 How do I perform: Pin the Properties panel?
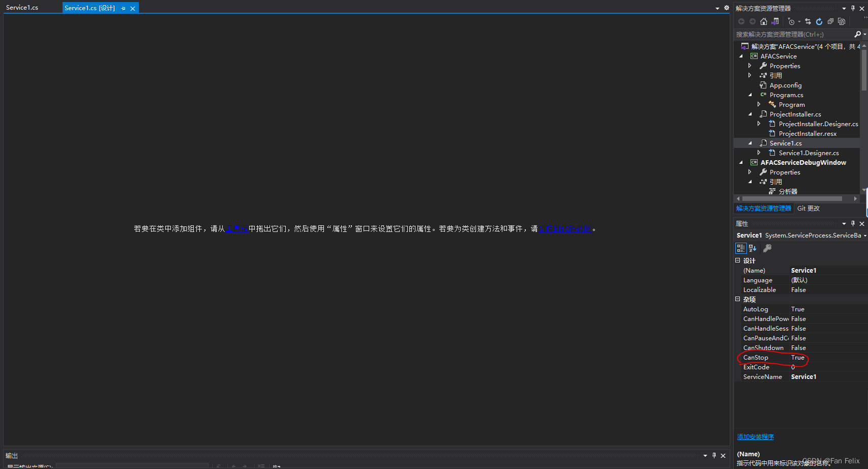(x=853, y=223)
